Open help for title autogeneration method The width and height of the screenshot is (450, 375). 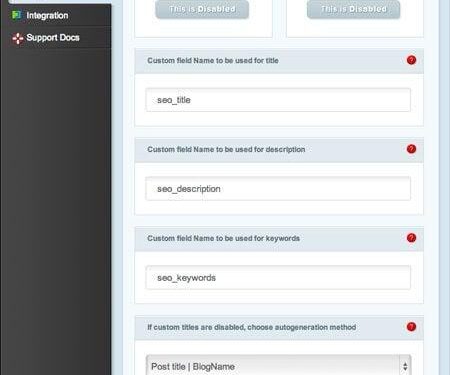tap(411, 327)
